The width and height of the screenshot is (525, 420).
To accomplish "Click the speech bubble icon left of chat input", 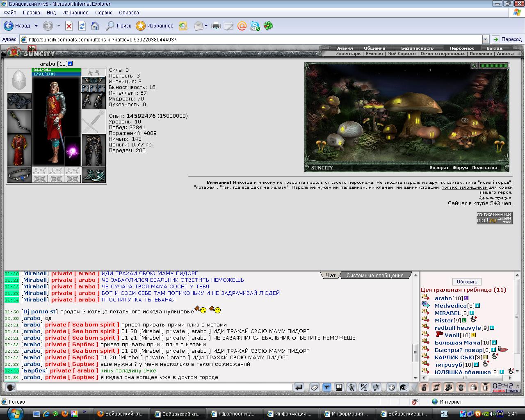I will click(10, 388).
